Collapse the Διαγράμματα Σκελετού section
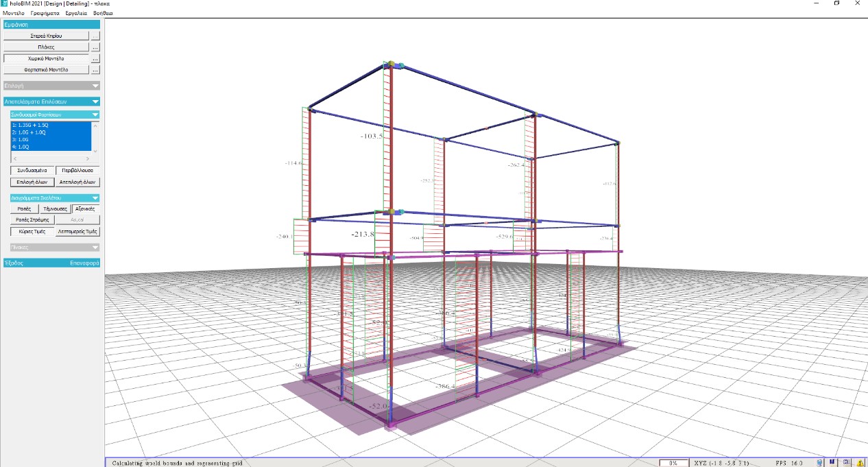 (95, 197)
